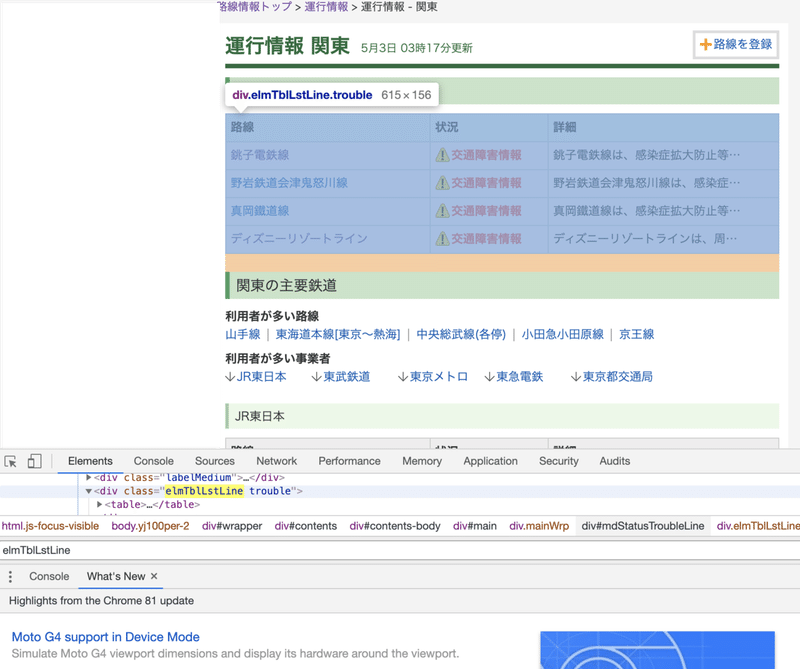The width and height of the screenshot is (800, 669).
Task: Open the Application tab
Action: tap(490, 461)
